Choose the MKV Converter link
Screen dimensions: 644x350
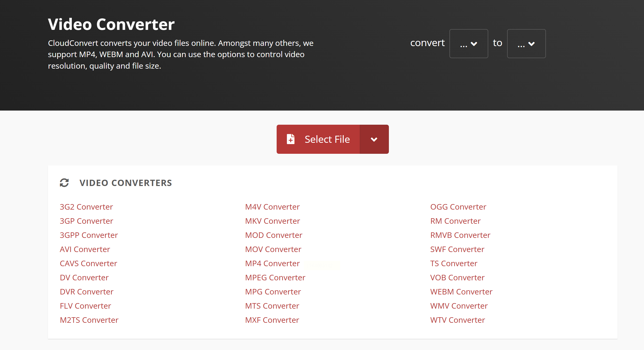(x=272, y=221)
